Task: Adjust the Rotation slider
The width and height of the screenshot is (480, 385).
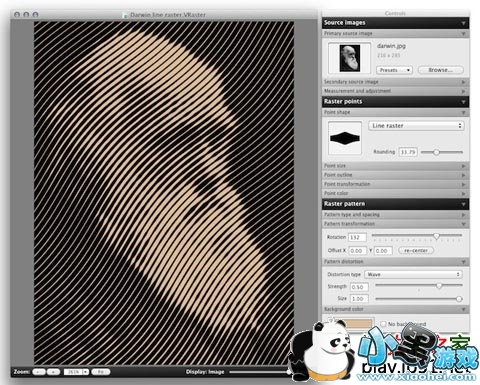Action: point(417,236)
